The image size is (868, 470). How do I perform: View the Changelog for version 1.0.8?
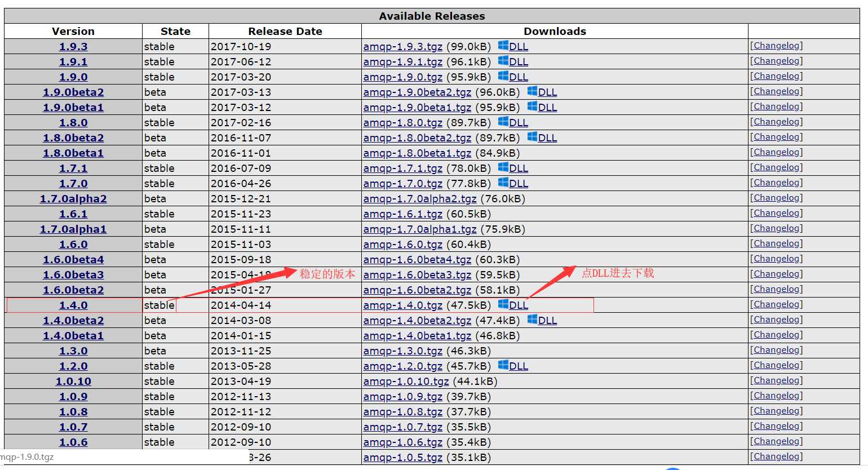[x=776, y=411]
